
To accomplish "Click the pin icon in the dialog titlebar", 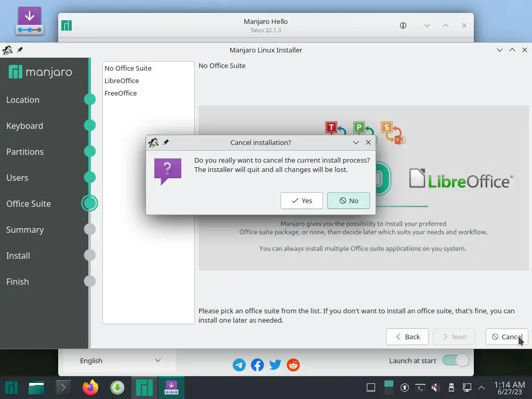I will (166, 142).
